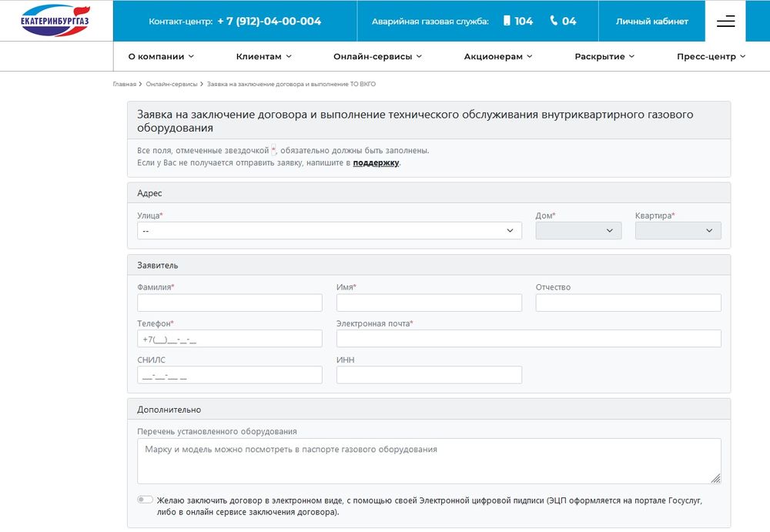Click the Главная breadcrumb link

124,83
